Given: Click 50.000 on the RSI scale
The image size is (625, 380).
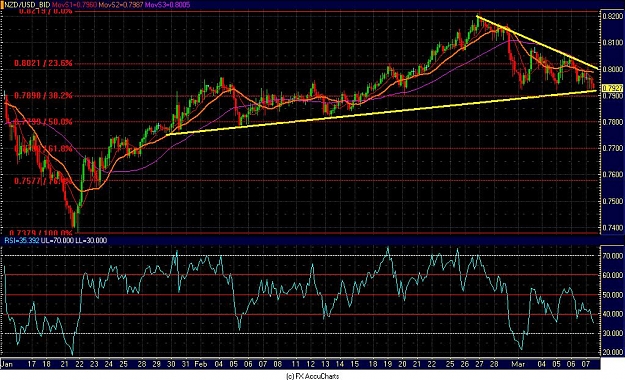Looking at the screenshot, I should pos(613,295).
